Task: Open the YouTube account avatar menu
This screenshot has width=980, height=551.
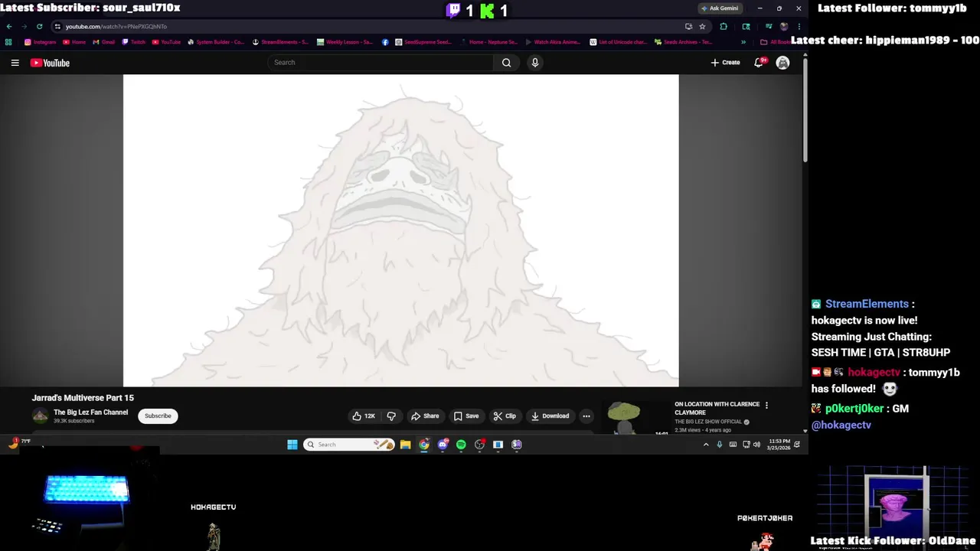Action: (782, 63)
